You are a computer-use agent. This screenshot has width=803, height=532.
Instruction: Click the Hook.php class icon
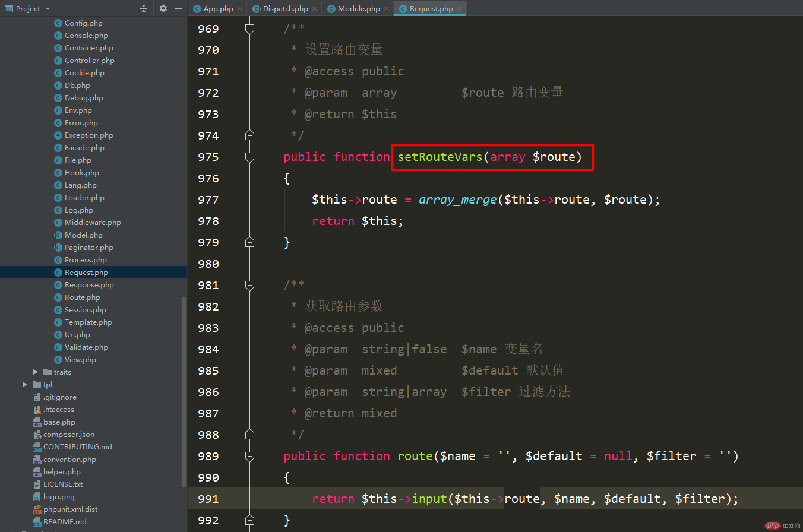pos(58,172)
